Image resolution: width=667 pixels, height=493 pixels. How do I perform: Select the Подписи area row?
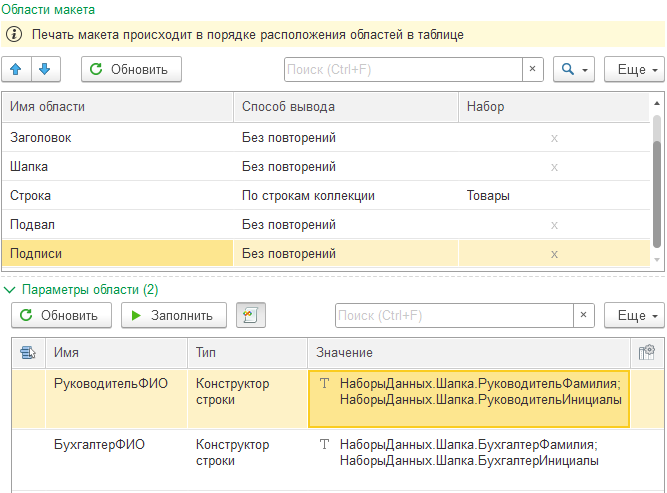pyautogui.click(x=326, y=254)
